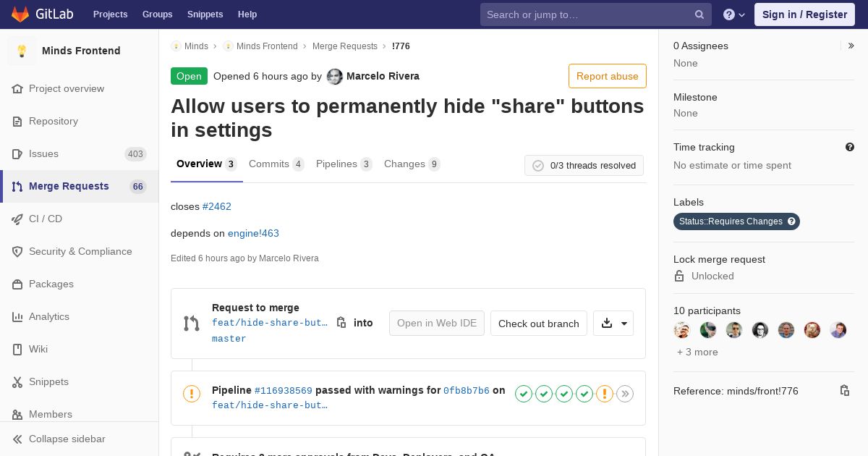Click the first participant avatar
Viewport: 868px width, 456px height.
[x=682, y=330]
